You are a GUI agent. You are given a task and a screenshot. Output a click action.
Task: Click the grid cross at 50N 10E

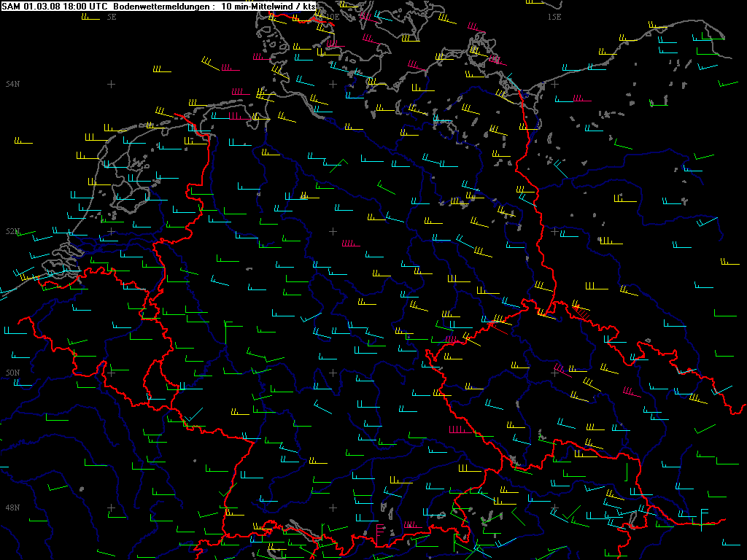click(333, 373)
